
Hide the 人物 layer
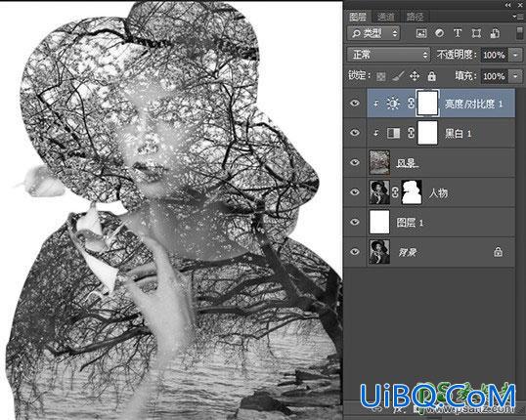click(x=355, y=192)
